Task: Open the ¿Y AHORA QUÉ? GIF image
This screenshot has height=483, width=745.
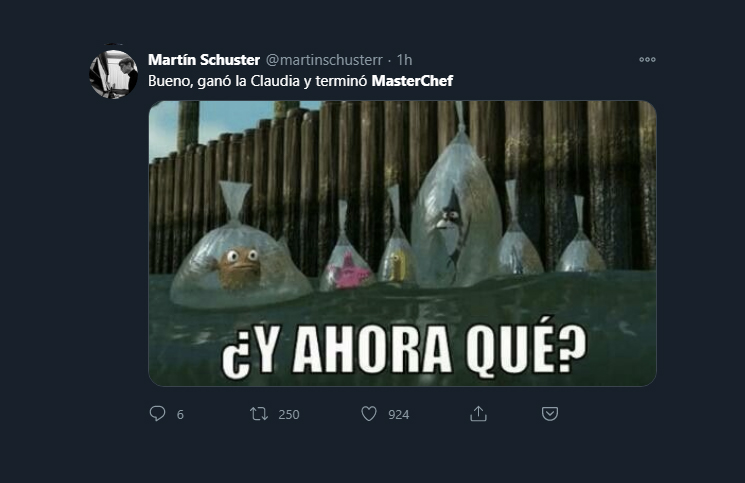Action: (402, 243)
